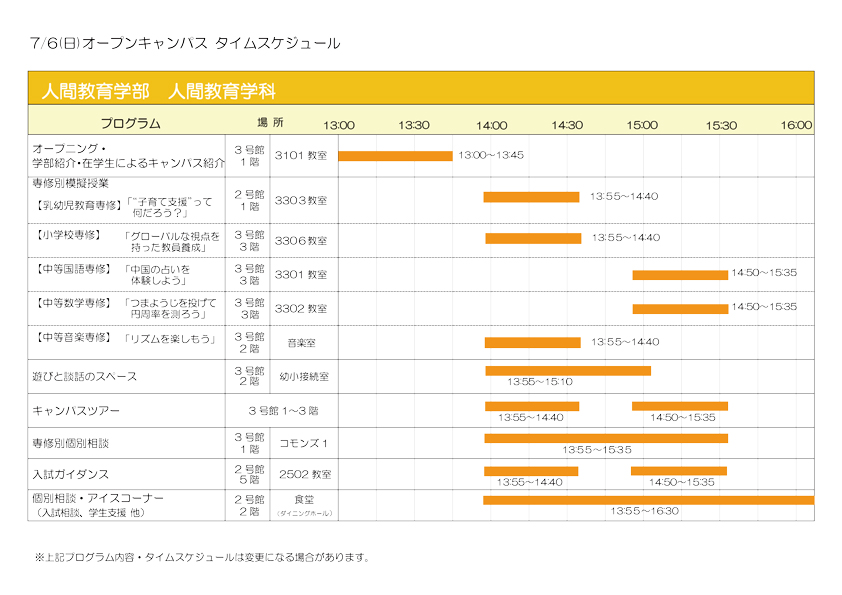Screen dimensions: 842x595
Task: Click the "入試ガイダンス" program row text
Action: (70, 474)
